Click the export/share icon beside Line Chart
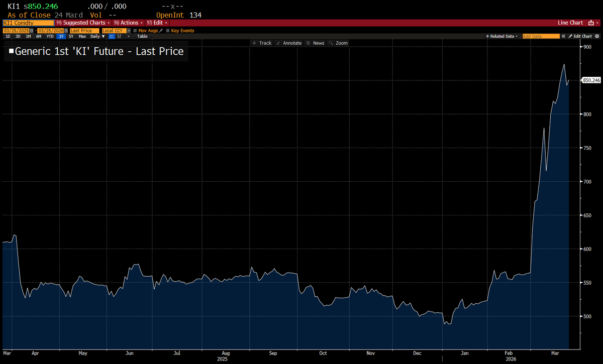603x364 pixels. click(x=591, y=23)
